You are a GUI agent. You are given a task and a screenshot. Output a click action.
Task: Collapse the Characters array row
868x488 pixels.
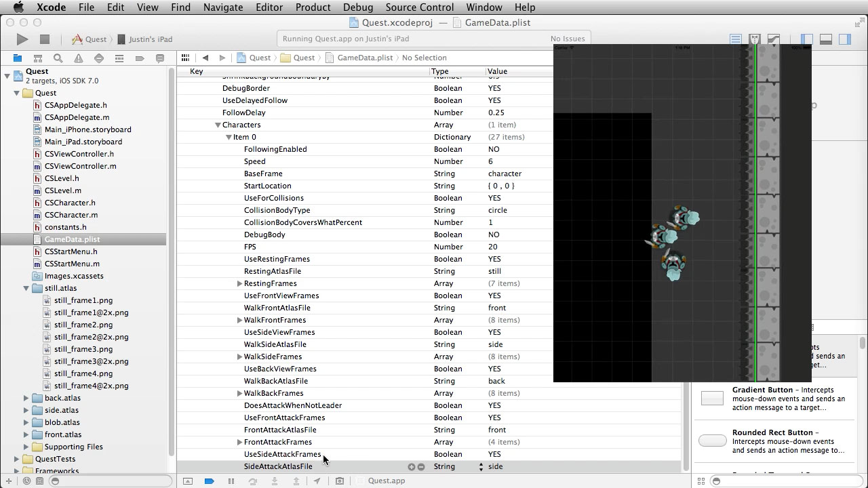(x=218, y=125)
